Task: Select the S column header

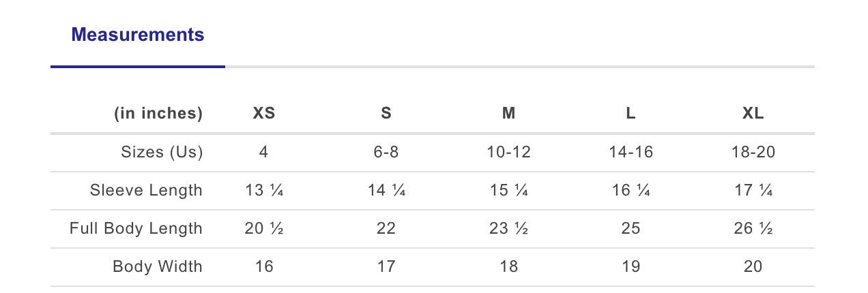Action: [386, 114]
